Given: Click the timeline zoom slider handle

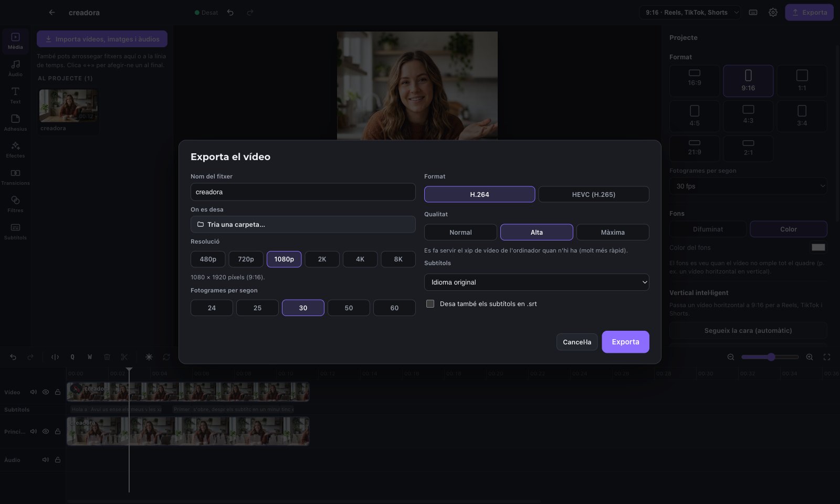Looking at the screenshot, I should (x=771, y=357).
